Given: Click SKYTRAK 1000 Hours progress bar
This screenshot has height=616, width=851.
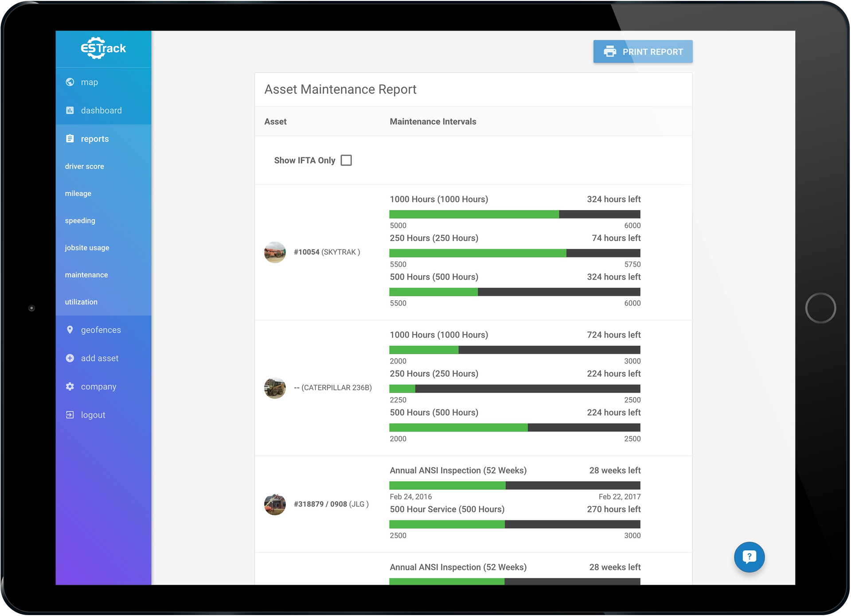Looking at the screenshot, I should (x=515, y=214).
